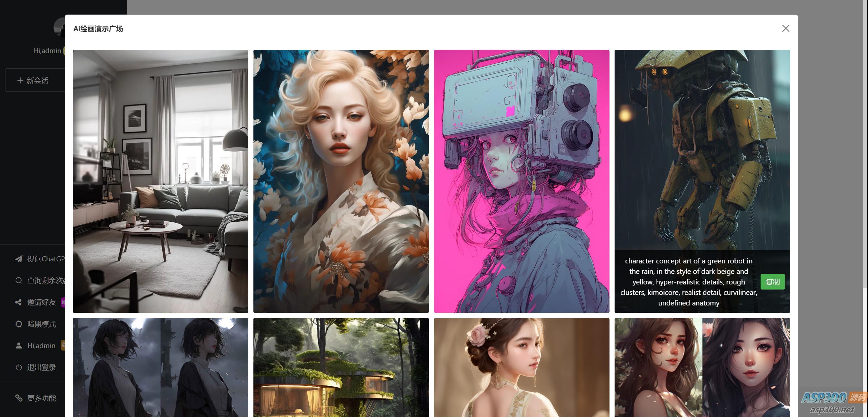868x417 pixels.
Task: Click the share icon beside 邀请好友
Action: (x=19, y=302)
